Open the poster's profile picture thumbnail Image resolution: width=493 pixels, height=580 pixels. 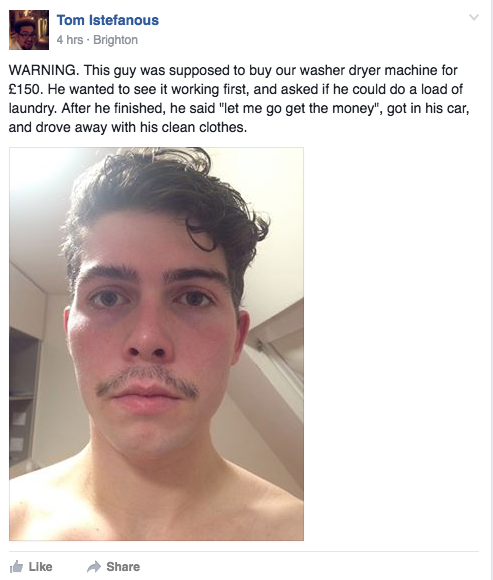tap(29, 30)
